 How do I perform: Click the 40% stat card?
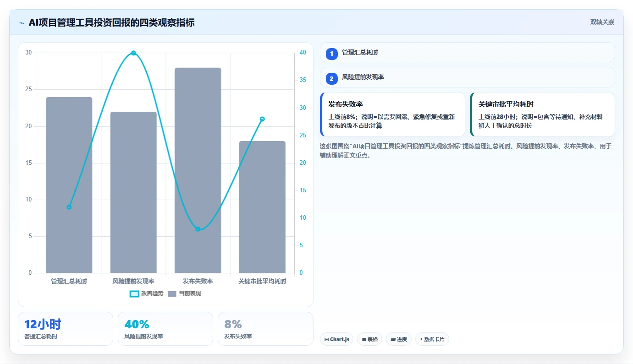point(165,329)
